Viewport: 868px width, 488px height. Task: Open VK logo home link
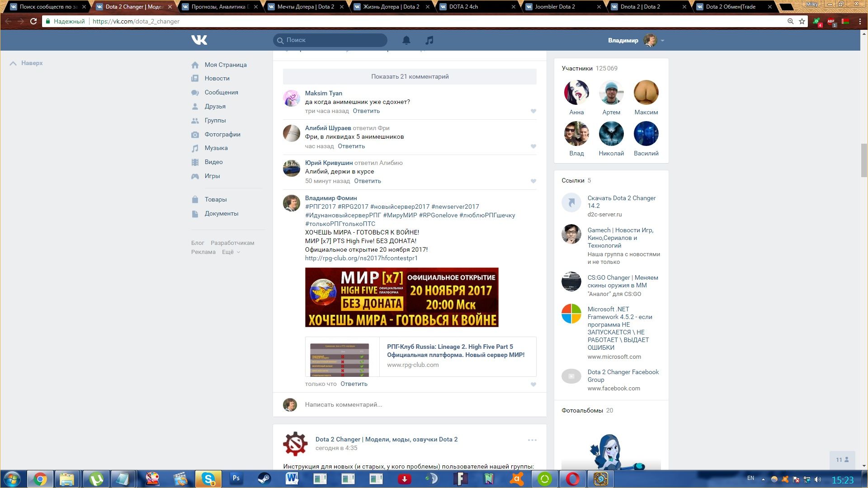pos(199,40)
